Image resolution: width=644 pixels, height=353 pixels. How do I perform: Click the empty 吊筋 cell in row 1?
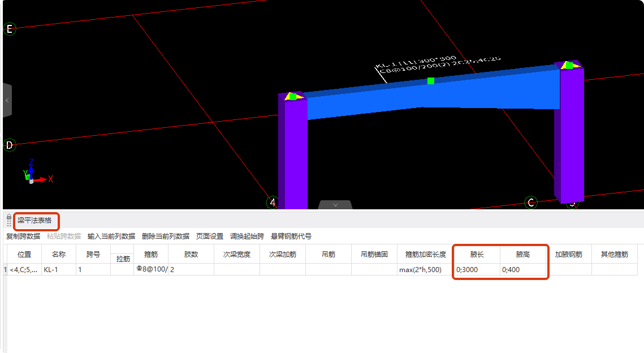click(329, 270)
